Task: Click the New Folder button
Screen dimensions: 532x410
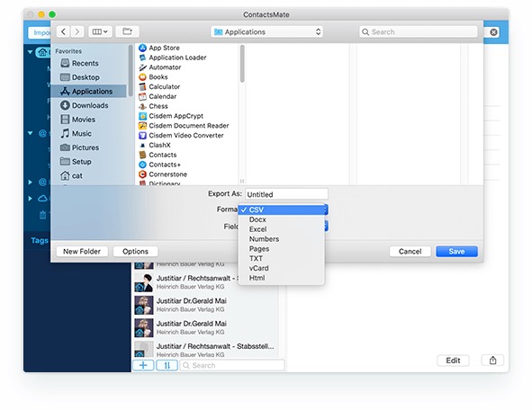Action: point(82,252)
